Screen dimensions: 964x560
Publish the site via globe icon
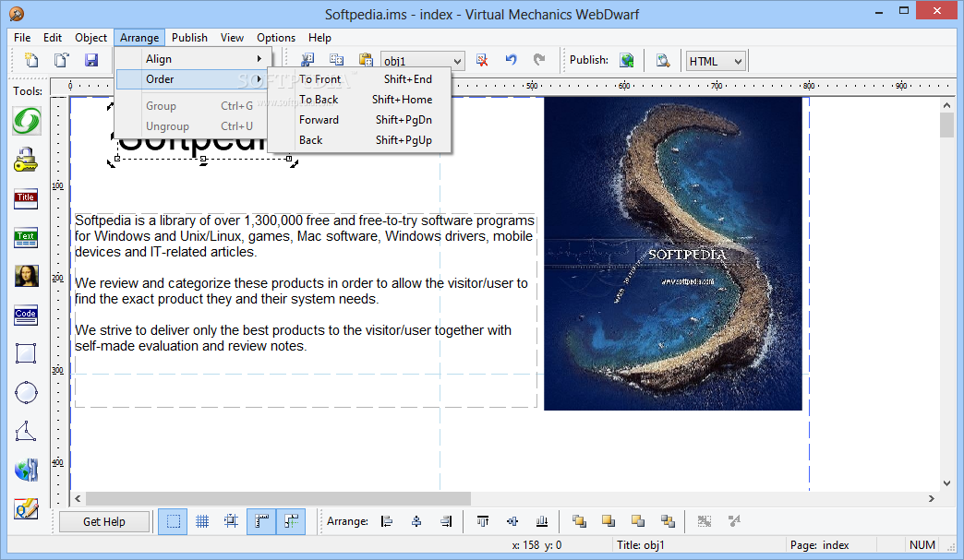tap(626, 60)
